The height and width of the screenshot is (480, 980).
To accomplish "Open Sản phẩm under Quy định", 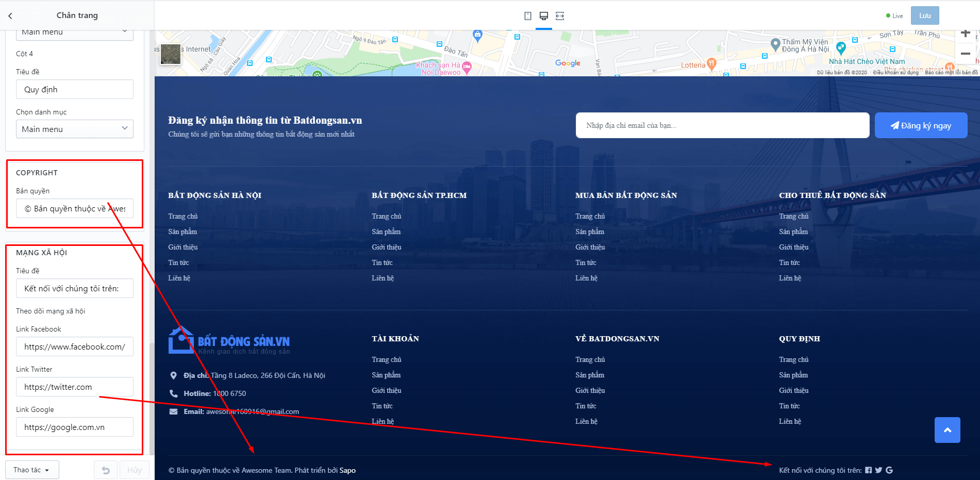I will (x=793, y=375).
